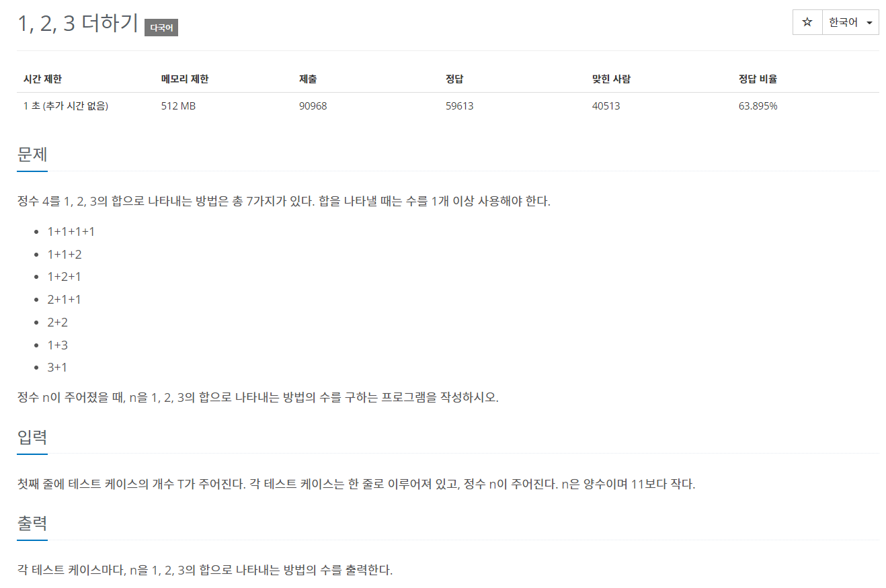This screenshot has height=588, width=886.
Task: Click the output description starting '각 테스트 케이스마다'
Action: (204, 571)
